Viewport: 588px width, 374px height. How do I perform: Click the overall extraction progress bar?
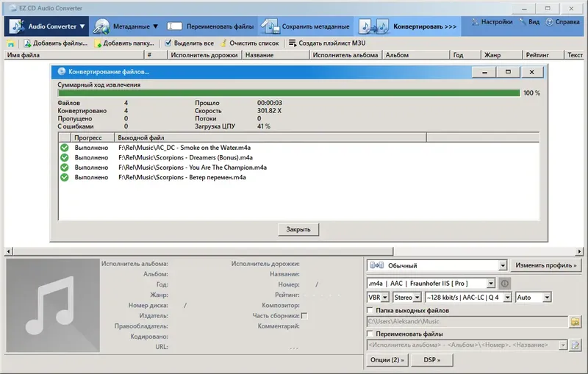(289, 93)
